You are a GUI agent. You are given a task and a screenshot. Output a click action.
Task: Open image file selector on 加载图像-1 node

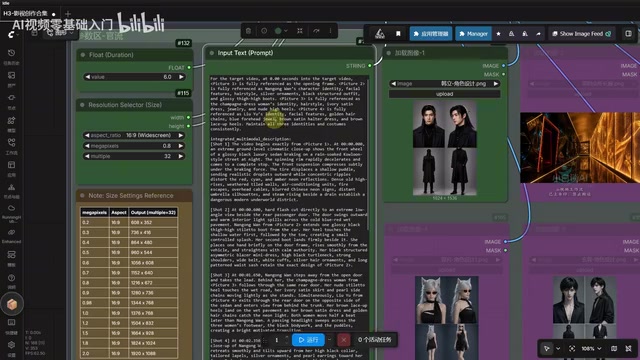coord(444,84)
